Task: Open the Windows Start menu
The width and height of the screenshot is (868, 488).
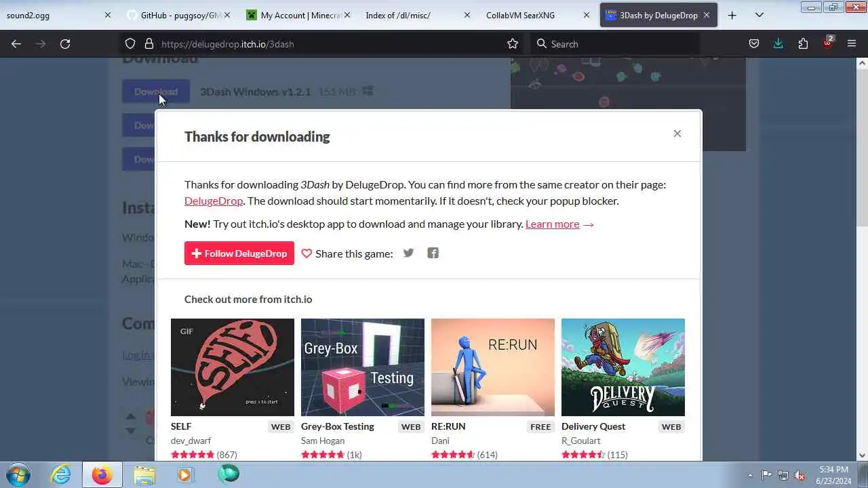Action: click(x=18, y=474)
